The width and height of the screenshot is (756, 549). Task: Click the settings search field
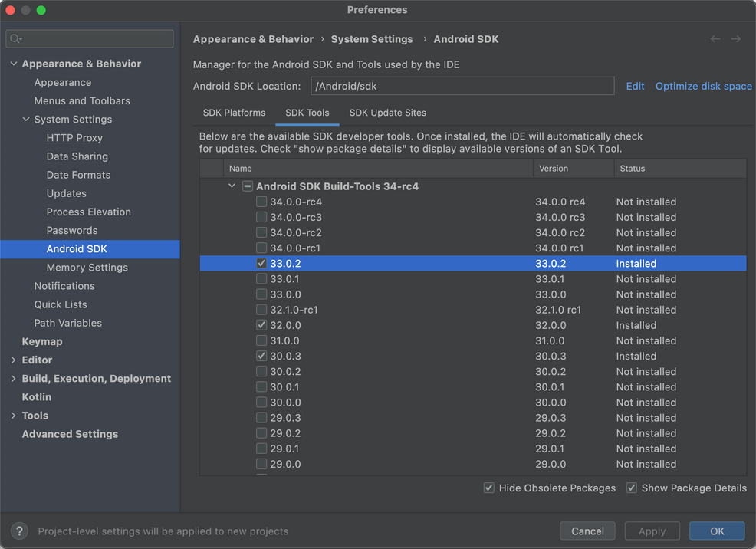pos(90,38)
